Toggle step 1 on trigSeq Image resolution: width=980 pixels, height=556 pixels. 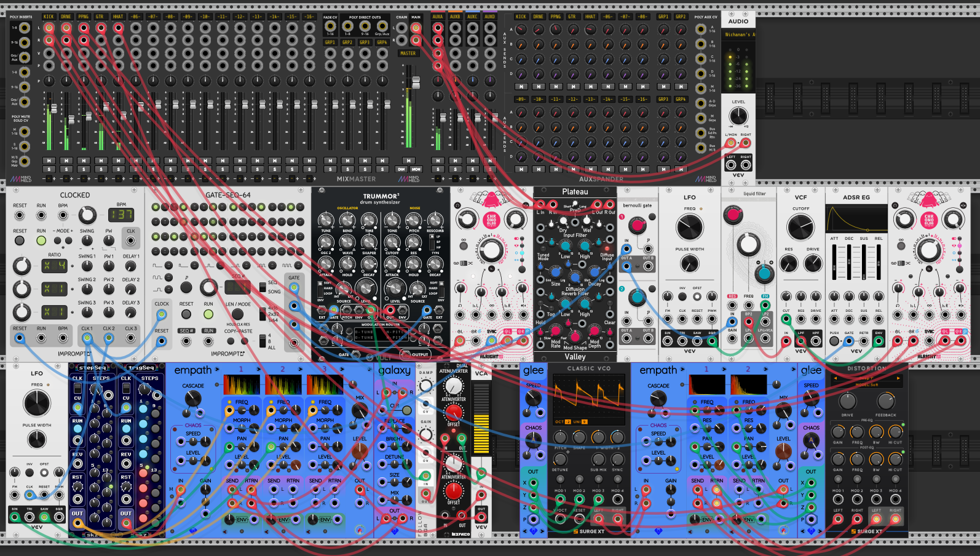[143, 408]
